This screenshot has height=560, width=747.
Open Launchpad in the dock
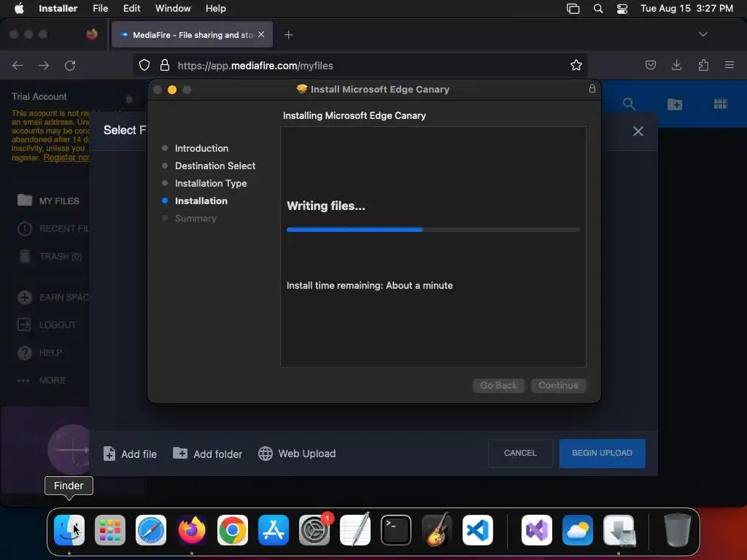[110, 530]
